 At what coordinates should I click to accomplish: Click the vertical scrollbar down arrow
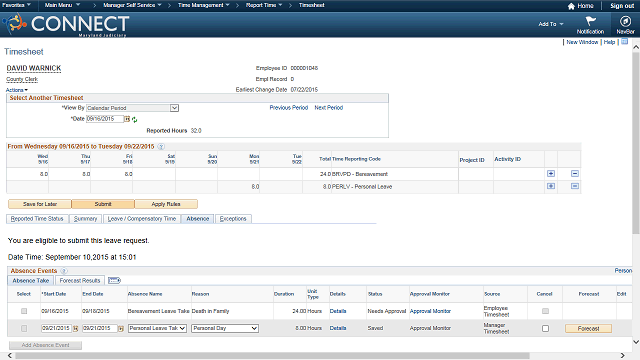point(636,342)
